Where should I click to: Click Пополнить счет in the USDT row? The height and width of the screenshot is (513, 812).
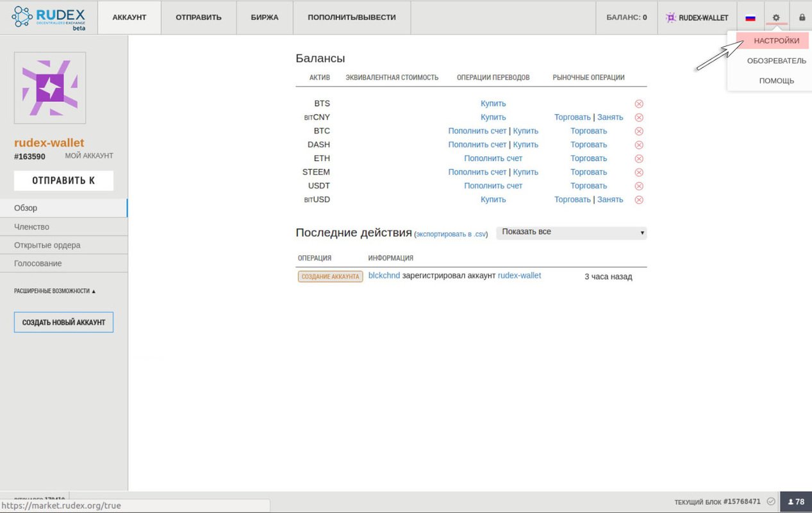pyautogui.click(x=493, y=186)
